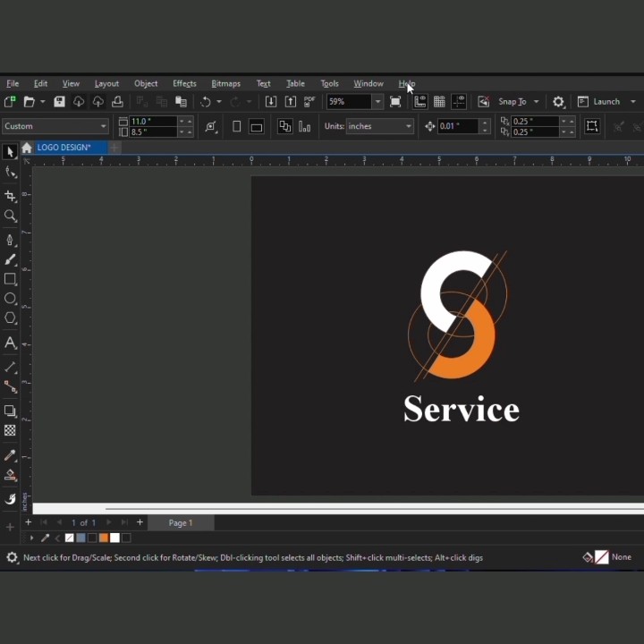Select the Ellipse tool
Screen dimensions: 644x644
10,299
